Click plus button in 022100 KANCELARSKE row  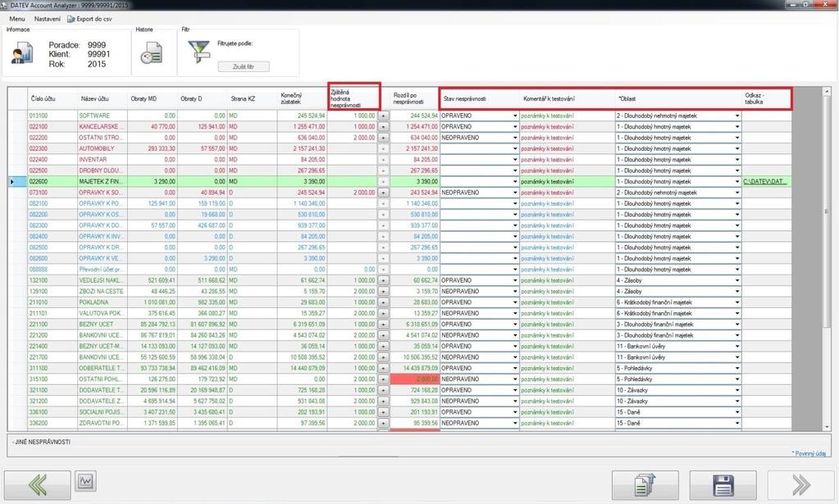383,127
